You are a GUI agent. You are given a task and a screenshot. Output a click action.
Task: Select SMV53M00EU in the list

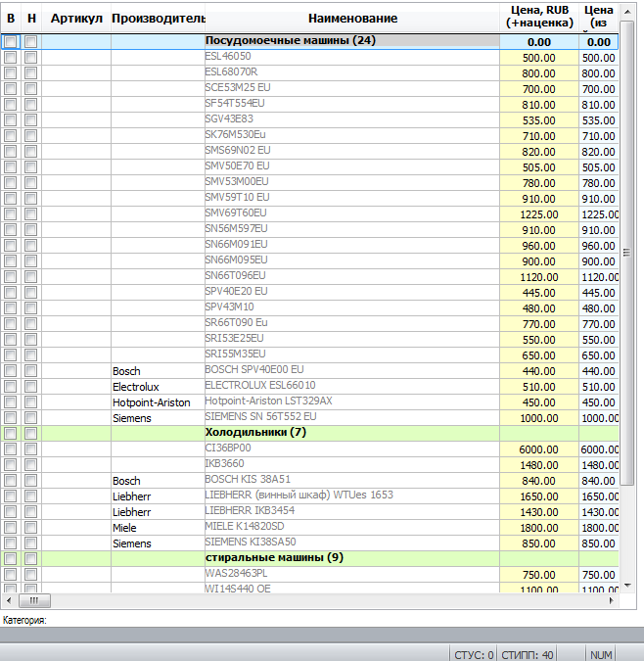[309, 182]
